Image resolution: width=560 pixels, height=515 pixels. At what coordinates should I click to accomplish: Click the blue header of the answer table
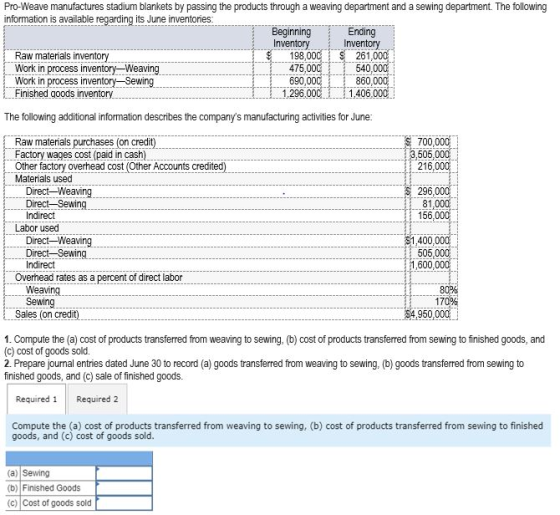(79, 459)
